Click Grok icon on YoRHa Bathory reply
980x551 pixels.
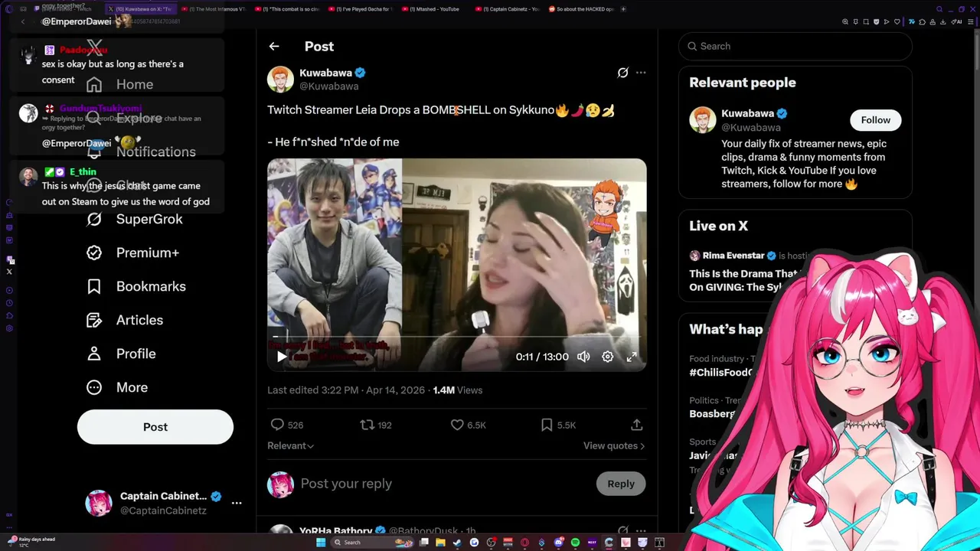[622, 530]
